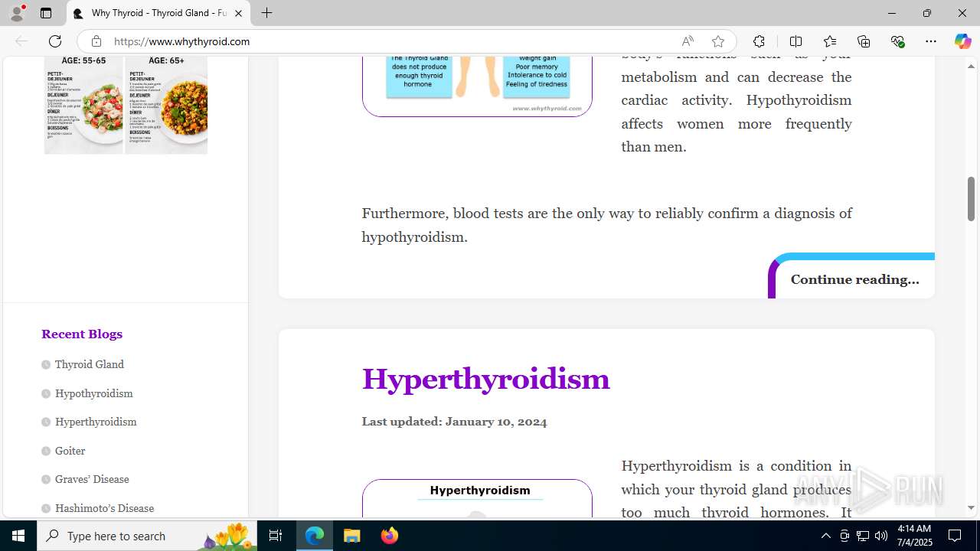
Task: Click the scrollbar up arrow
Action: 971,66
